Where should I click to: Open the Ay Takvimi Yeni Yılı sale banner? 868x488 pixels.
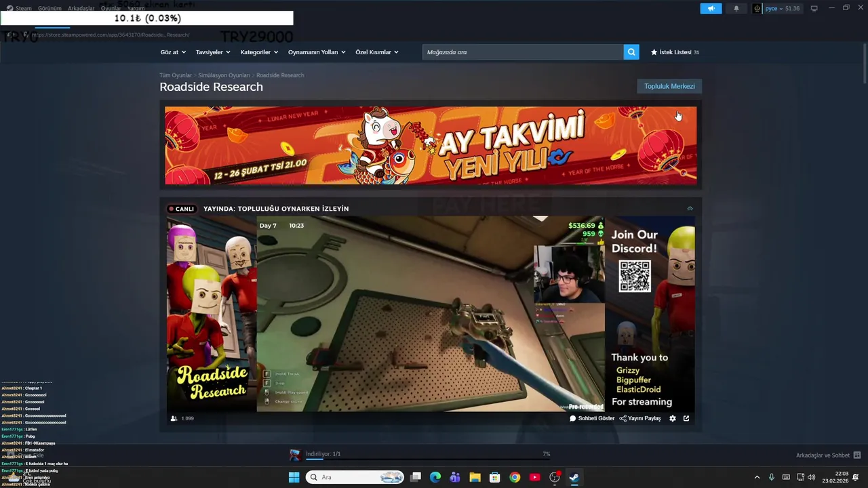431,145
